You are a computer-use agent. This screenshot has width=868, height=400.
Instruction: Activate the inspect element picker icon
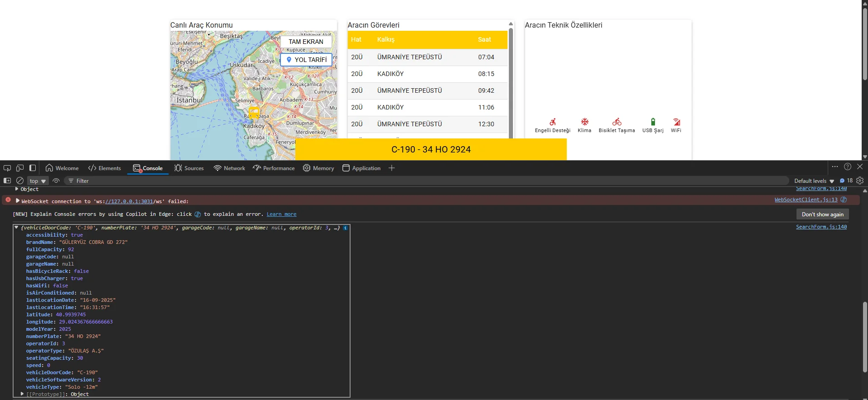tap(7, 168)
